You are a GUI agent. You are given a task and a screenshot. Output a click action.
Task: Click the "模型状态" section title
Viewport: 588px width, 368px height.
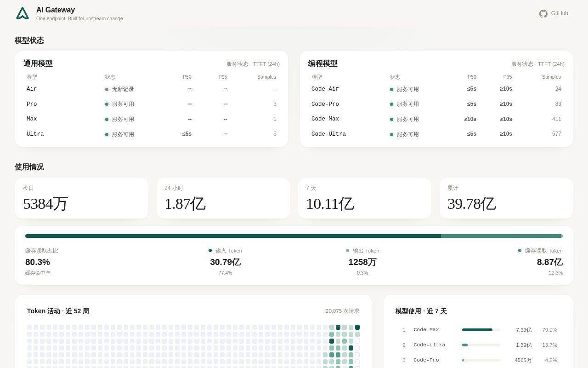pyautogui.click(x=29, y=40)
